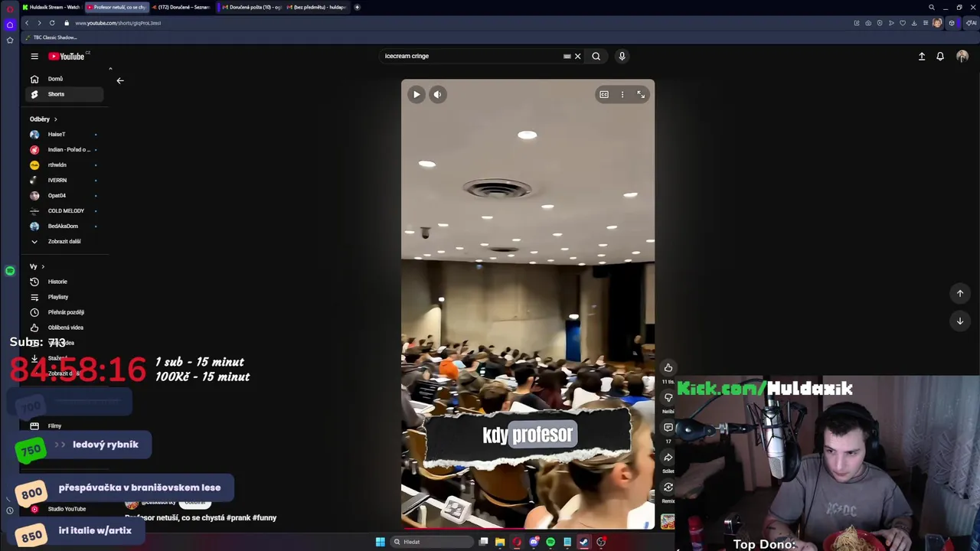Screen dimensions: 980x551
Task: Select Shorts in the YouTube sidebar
Action: click(64, 94)
